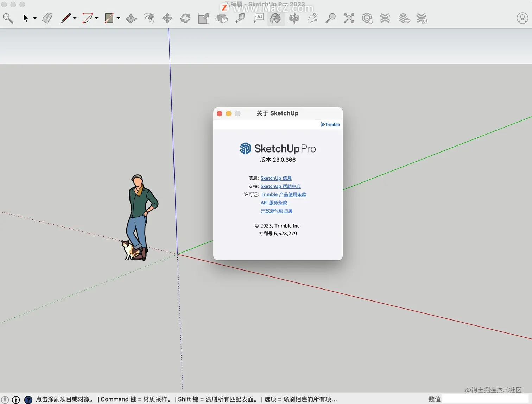Open the 3D Warehouse icon
Screen dimensions: 532x404
[367, 18]
